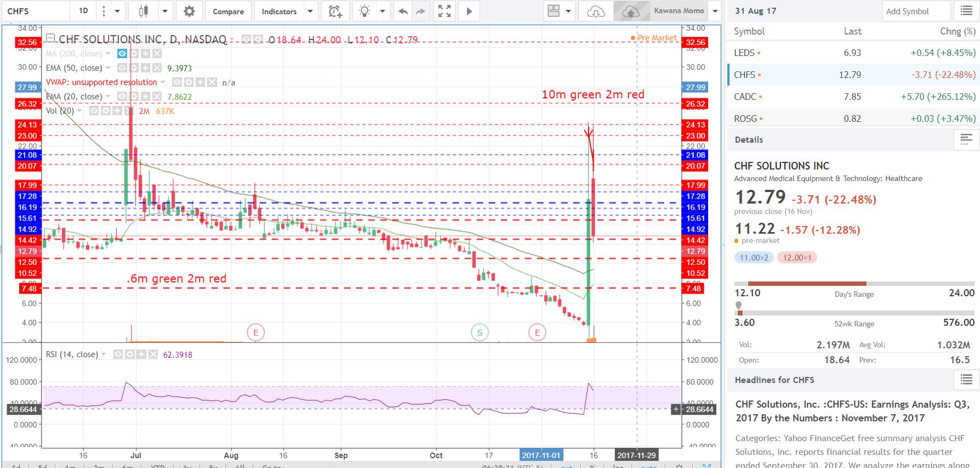
Task: Open the Indicators button
Action: (x=279, y=11)
